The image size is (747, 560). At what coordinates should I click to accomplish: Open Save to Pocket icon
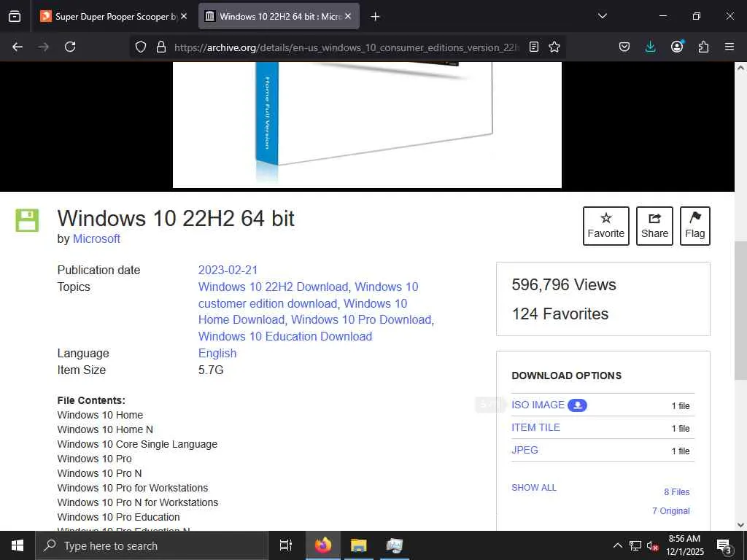[624, 47]
